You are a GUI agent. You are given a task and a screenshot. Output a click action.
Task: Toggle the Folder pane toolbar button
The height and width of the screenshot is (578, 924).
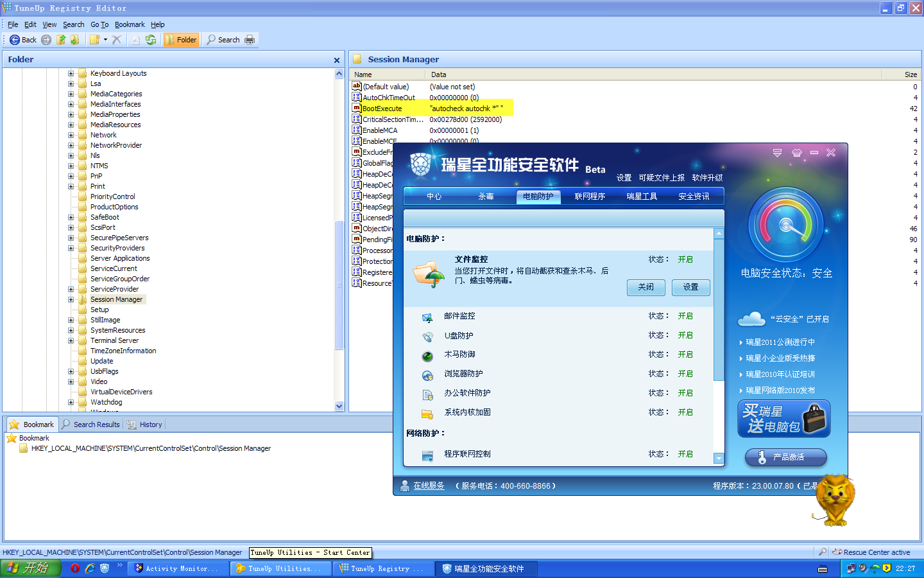pyautogui.click(x=181, y=40)
